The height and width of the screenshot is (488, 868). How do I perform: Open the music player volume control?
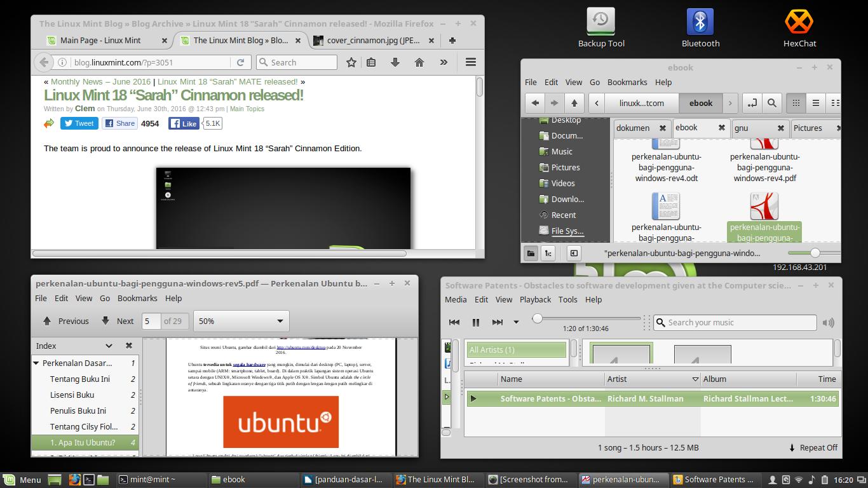[828, 322]
